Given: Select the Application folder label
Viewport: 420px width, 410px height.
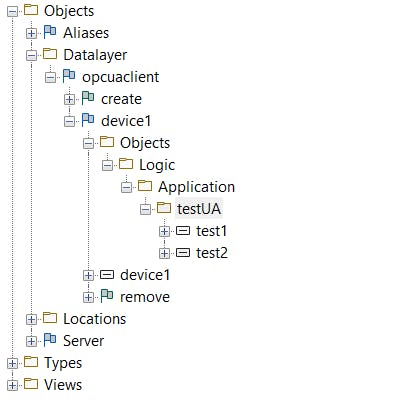Looking at the screenshot, I should [x=196, y=187].
